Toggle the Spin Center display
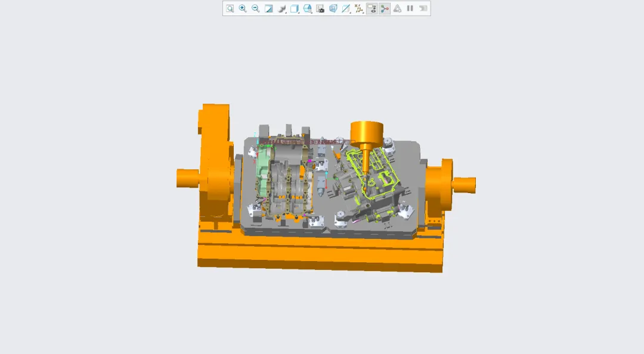Image resolution: width=644 pixels, height=354 pixels. pyautogui.click(x=385, y=8)
